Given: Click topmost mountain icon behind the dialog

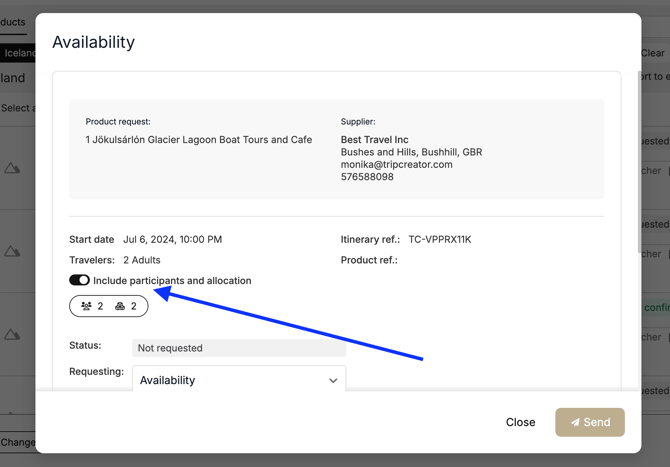Looking at the screenshot, I should 12,168.
